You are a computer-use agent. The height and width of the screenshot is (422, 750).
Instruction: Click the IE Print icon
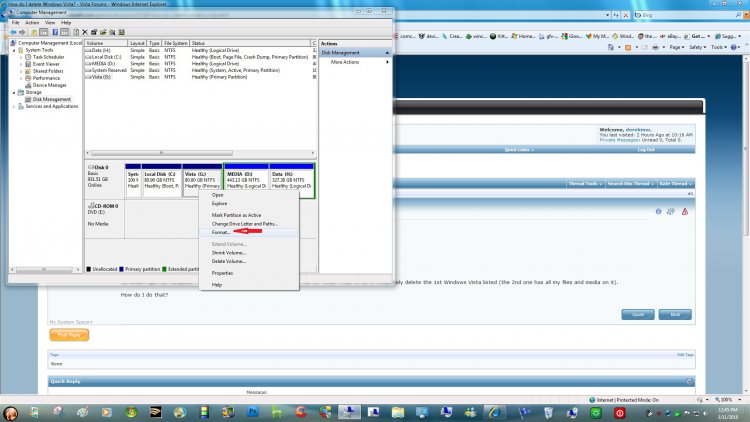point(655,47)
